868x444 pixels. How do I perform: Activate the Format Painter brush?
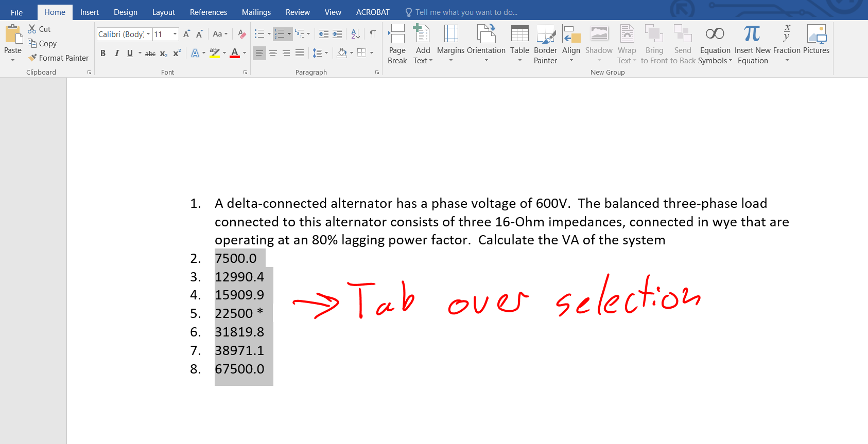tap(59, 58)
